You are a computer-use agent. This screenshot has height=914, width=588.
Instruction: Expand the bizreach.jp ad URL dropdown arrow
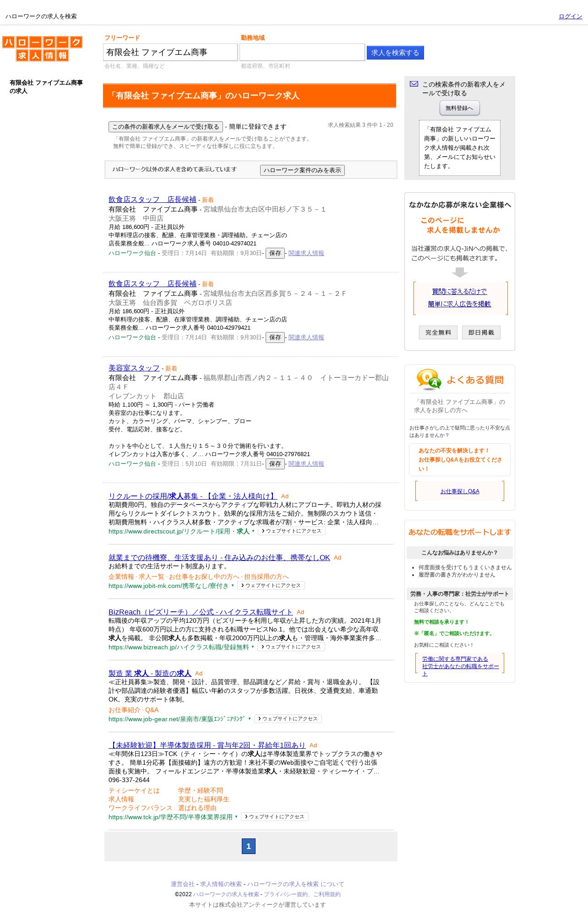coord(253,647)
